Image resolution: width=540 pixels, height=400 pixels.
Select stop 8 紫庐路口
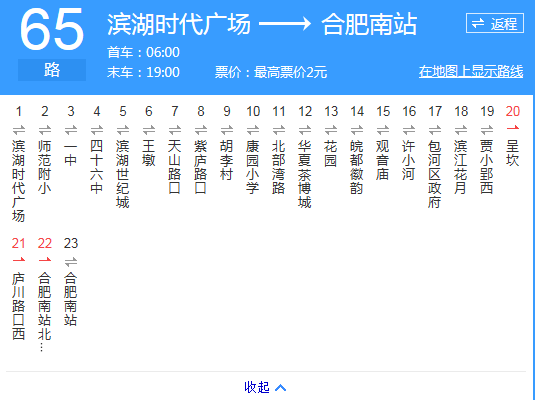(200, 167)
